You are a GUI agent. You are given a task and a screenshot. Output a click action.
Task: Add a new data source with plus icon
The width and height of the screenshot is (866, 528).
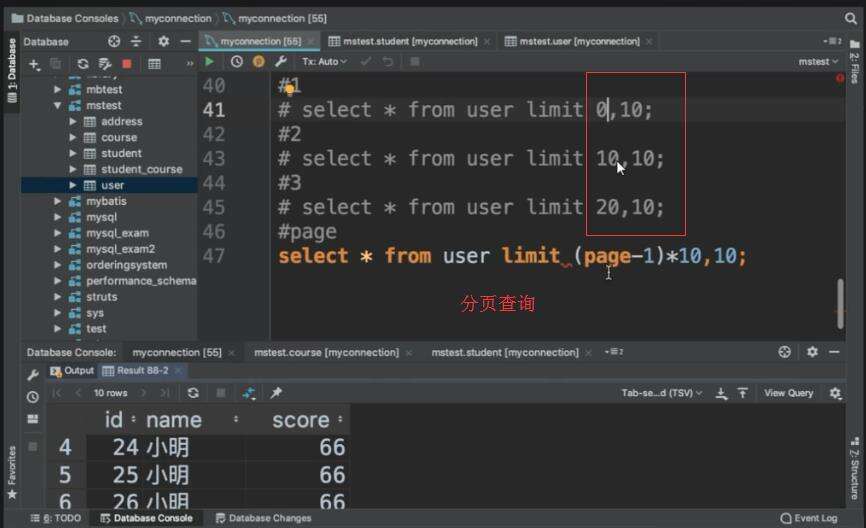click(34, 65)
